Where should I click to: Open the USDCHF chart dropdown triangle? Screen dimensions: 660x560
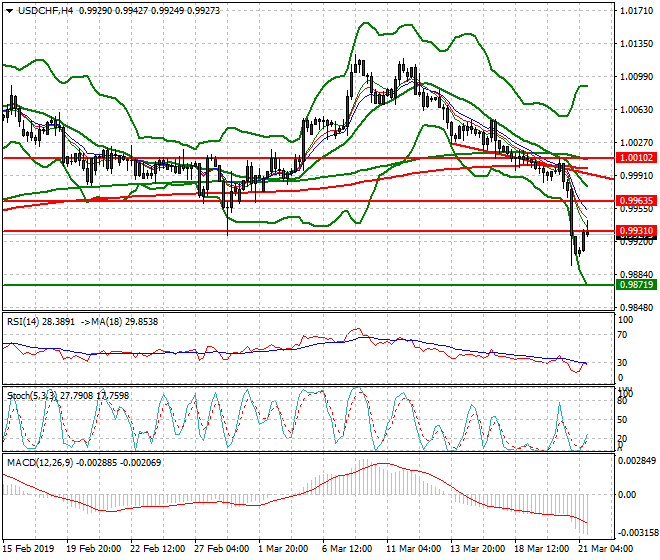9,11
